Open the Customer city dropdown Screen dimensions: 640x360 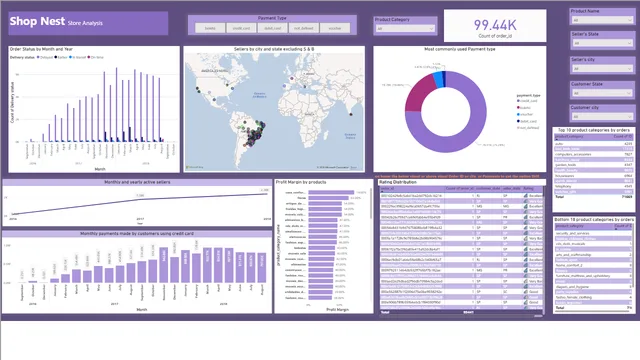click(x=602, y=117)
